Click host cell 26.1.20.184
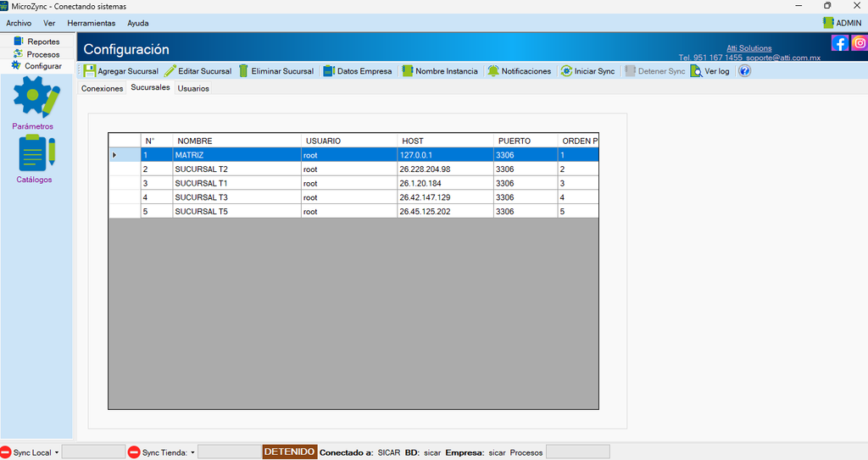Viewport: 868px width, 460px height. click(x=445, y=183)
